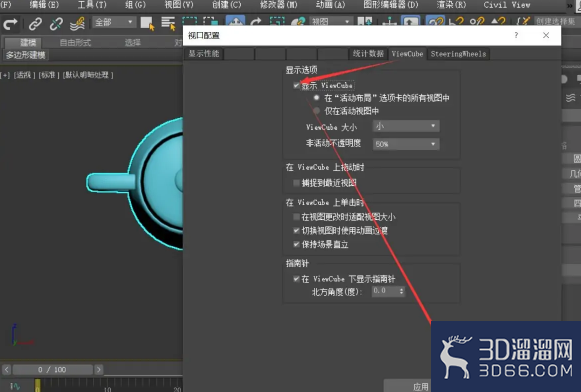This screenshot has width=581, height=392.
Task: Toggle the Snaps Toggle icon
Action: coord(435,21)
